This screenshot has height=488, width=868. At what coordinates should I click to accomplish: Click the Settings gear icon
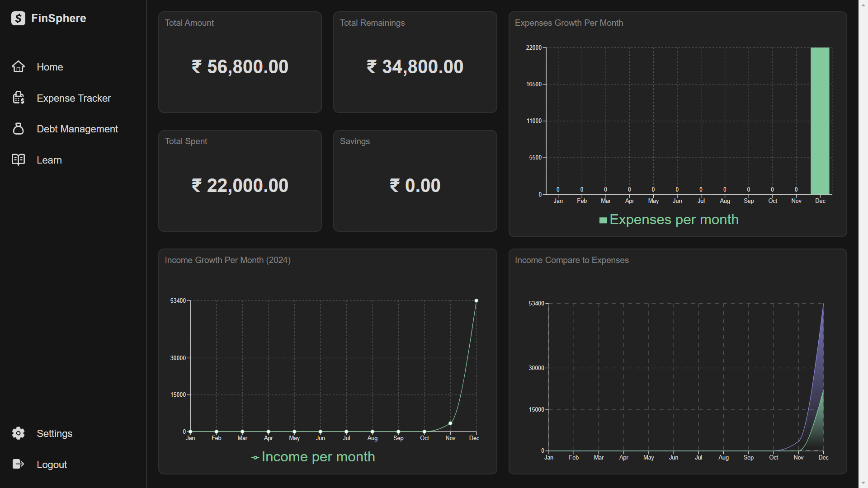[18, 433]
